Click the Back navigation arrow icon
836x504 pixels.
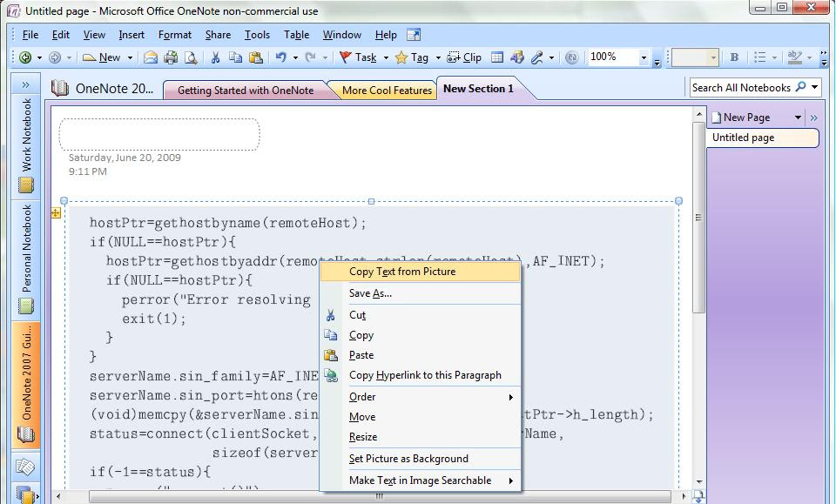click(x=25, y=57)
